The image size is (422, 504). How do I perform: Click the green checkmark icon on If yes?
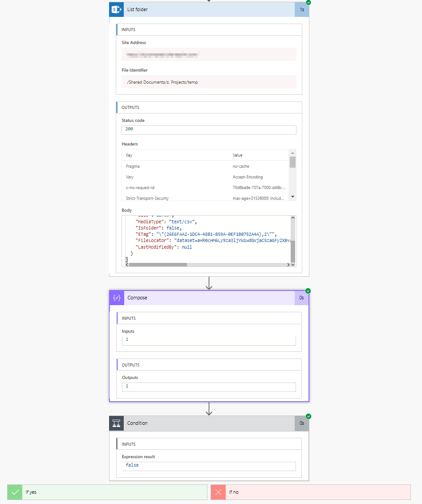point(15,492)
